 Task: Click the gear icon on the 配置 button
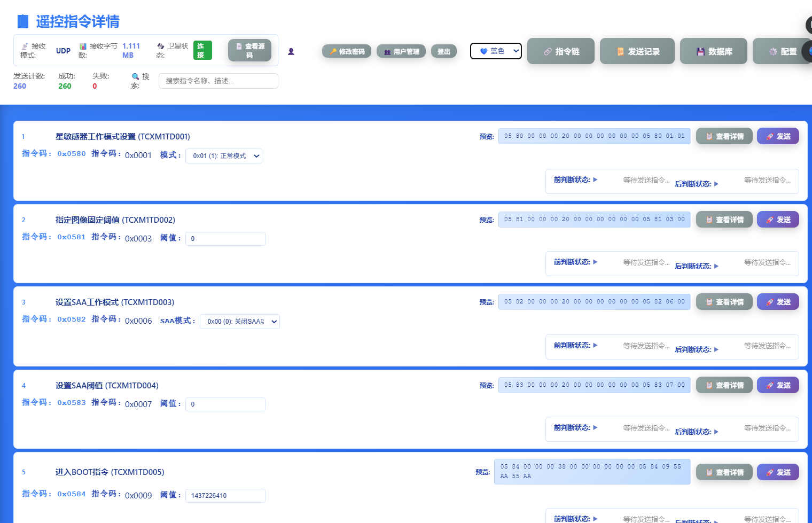(x=773, y=51)
